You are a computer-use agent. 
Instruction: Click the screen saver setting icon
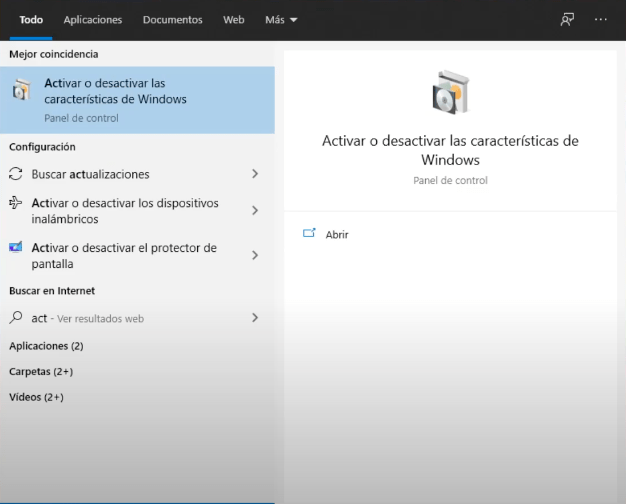click(16, 248)
